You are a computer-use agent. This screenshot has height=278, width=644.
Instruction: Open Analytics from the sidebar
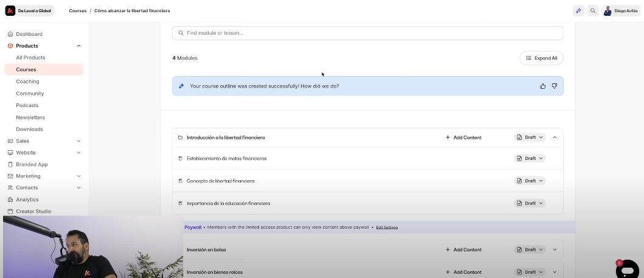click(x=27, y=200)
